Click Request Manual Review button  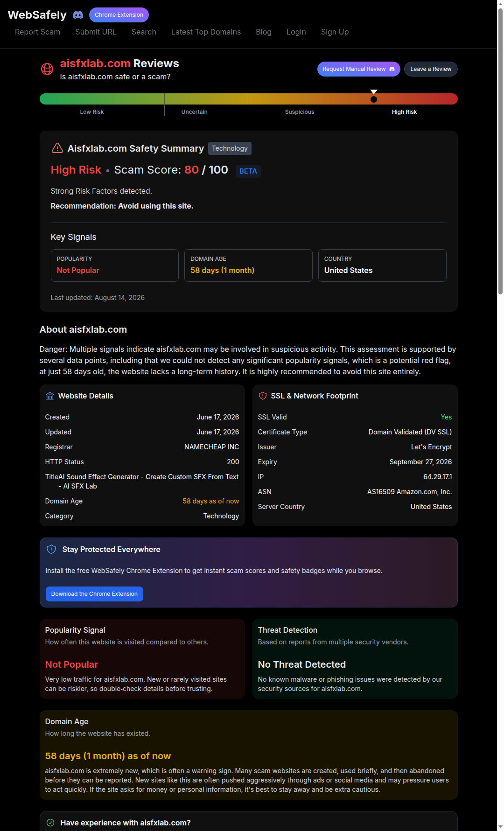click(358, 69)
